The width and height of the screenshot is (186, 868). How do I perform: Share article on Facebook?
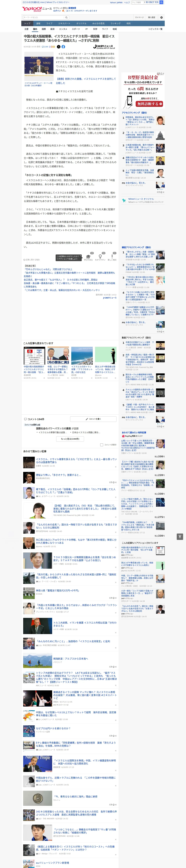pyautogui.click(x=63, y=47)
